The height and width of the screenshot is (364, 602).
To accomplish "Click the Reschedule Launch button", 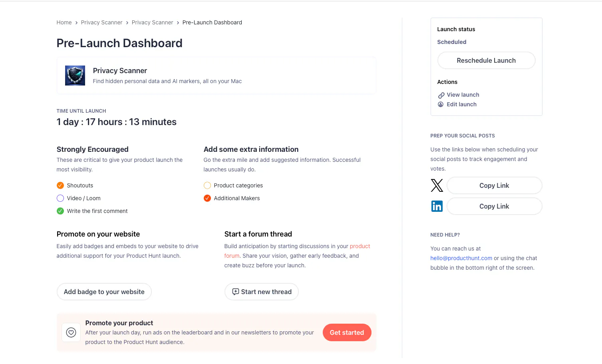I will 486,60.
